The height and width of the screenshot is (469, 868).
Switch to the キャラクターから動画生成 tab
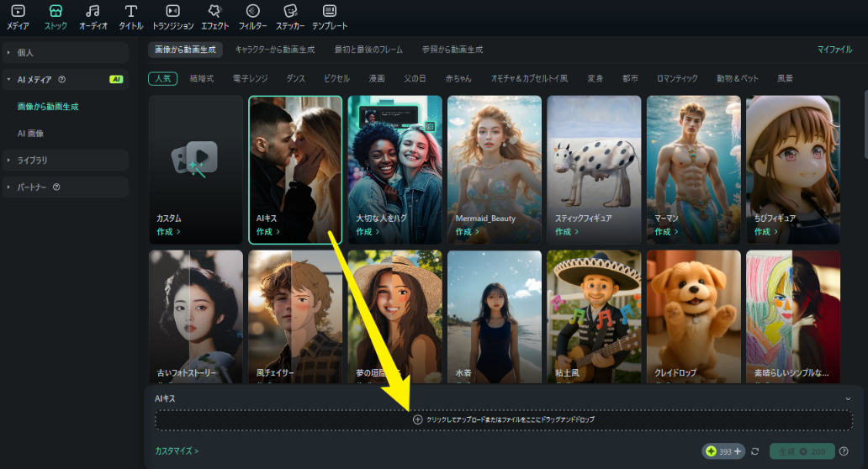[274, 50]
